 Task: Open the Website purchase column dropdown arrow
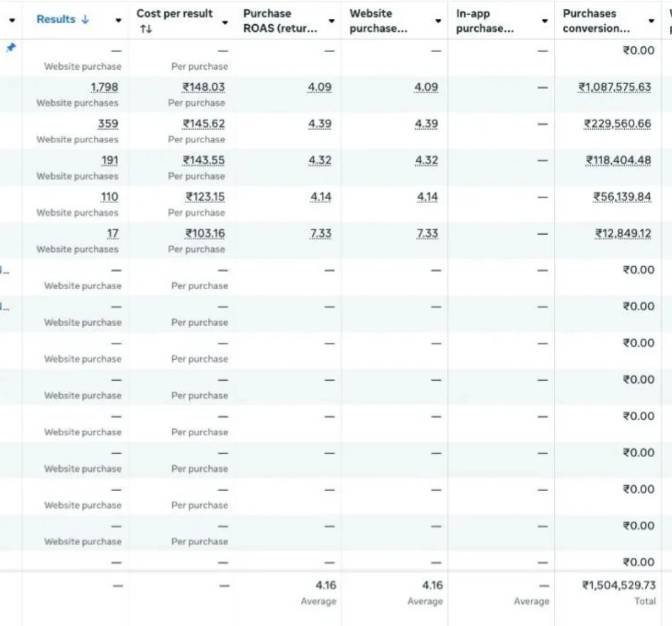click(438, 21)
